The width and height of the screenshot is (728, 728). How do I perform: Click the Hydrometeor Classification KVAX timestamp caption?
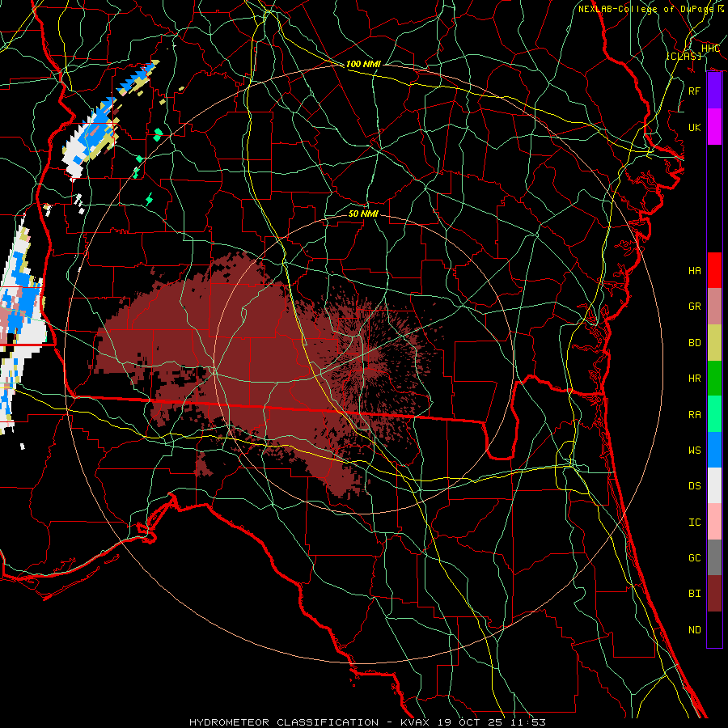(367, 722)
